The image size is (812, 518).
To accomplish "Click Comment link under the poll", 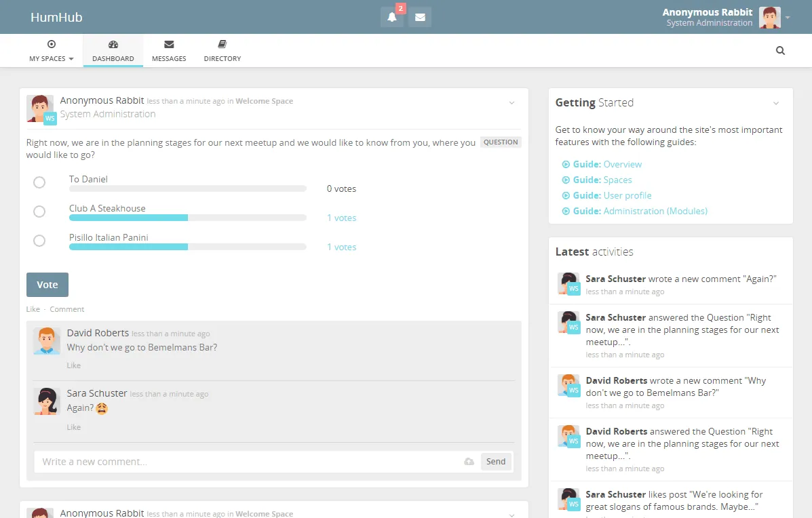I will tap(66, 309).
